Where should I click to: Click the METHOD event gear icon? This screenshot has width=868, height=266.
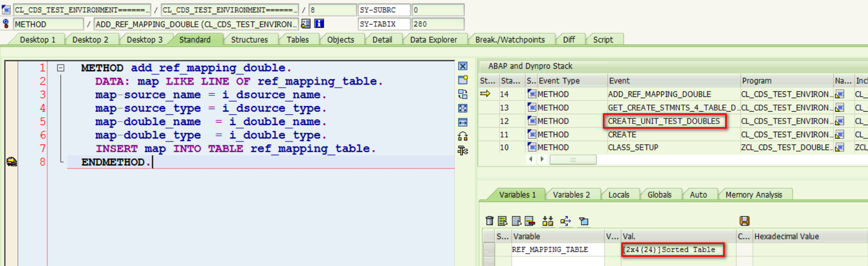point(6,24)
